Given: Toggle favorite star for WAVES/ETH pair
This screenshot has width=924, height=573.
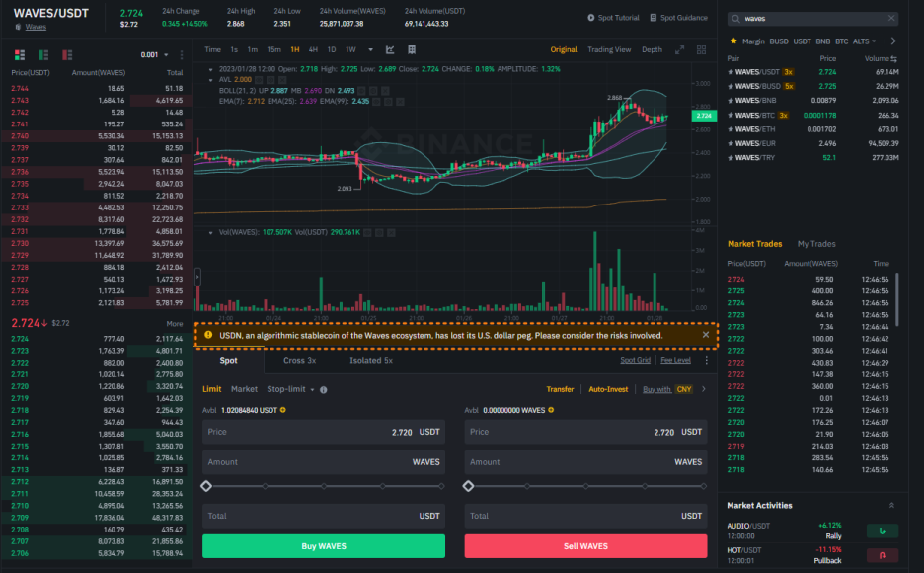Looking at the screenshot, I should tap(731, 129).
